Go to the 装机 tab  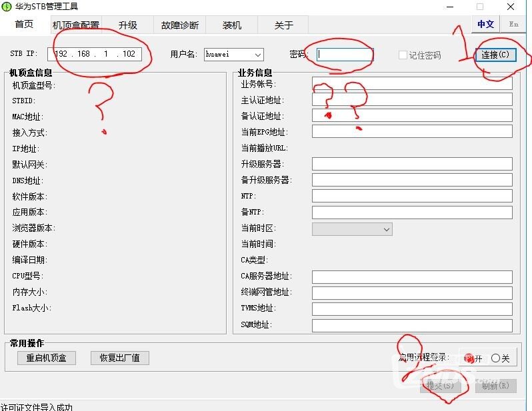coord(232,25)
